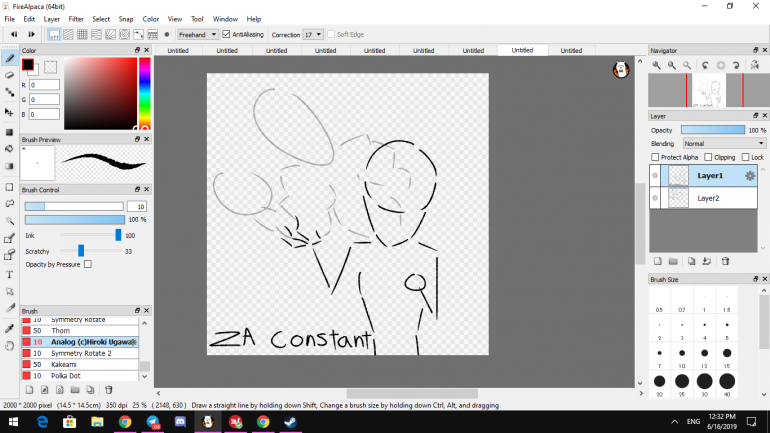Float the Brush Control panel
The width and height of the screenshot is (770, 433).
point(138,189)
